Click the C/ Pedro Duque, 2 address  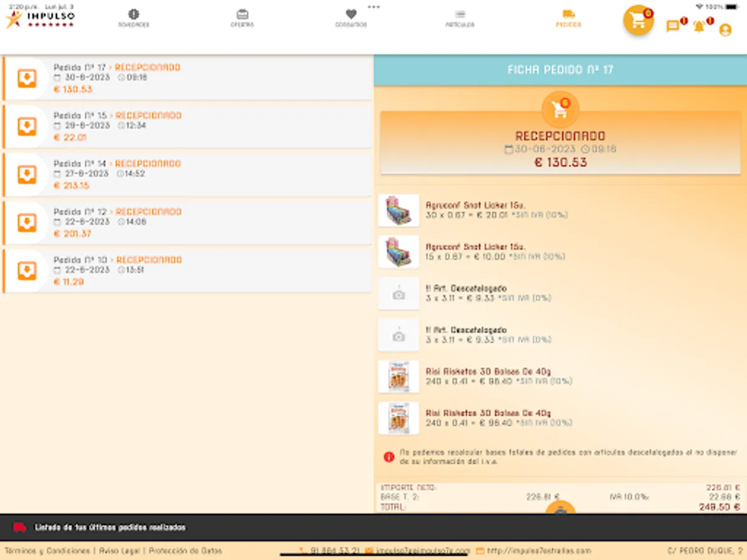click(x=705, y=551)
